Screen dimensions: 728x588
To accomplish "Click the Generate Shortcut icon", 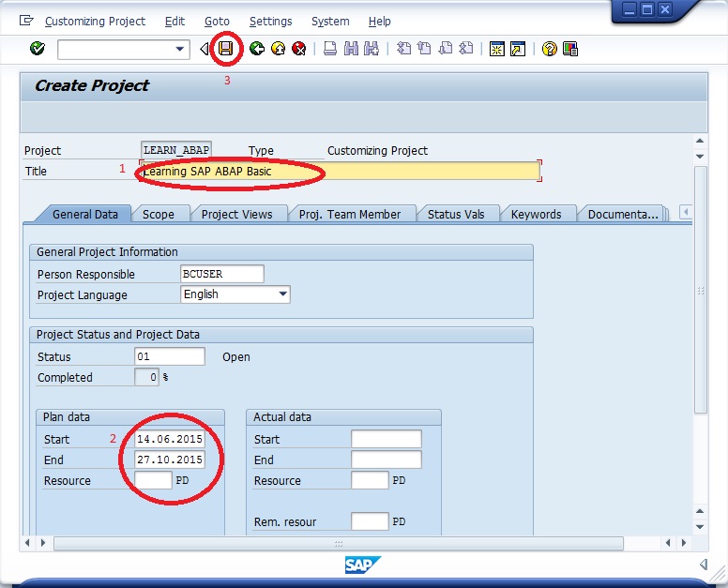I will point(518,49).
